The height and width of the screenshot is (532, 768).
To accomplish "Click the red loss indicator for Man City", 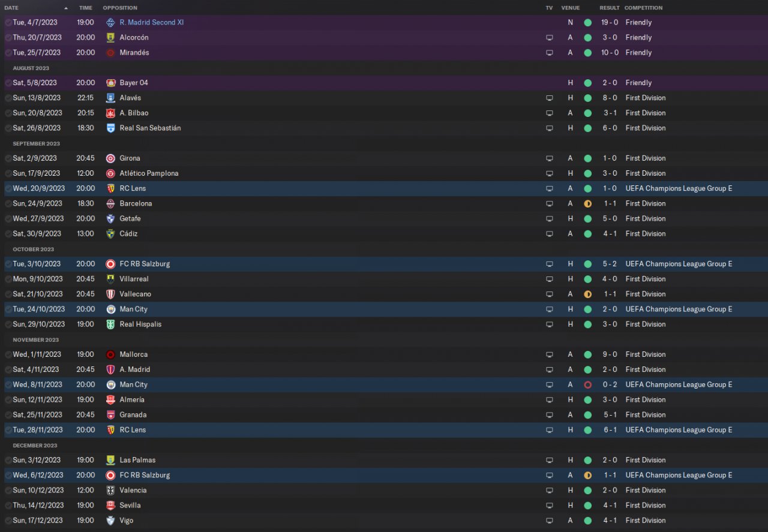I will point(587,385).
